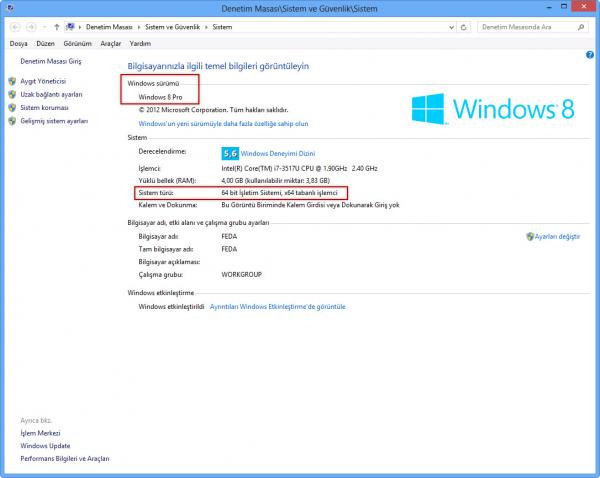Click the 'Windows 8 Pro' edition text
The width and height of the screenshot is (600, 478).
(160, 97)
